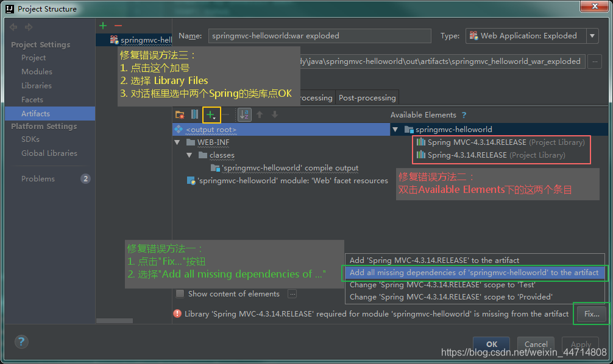
Task: Select Project in Project Settings
Action: click(x=34, y=58)
